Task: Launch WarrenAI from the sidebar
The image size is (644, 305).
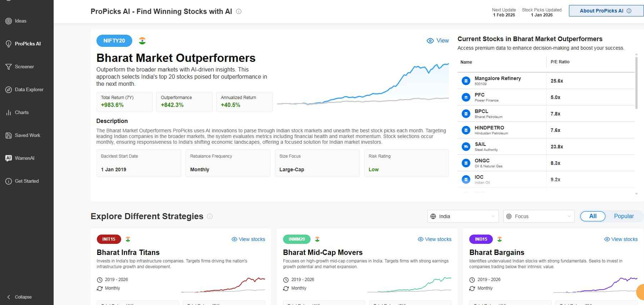Action: point(24,158)
